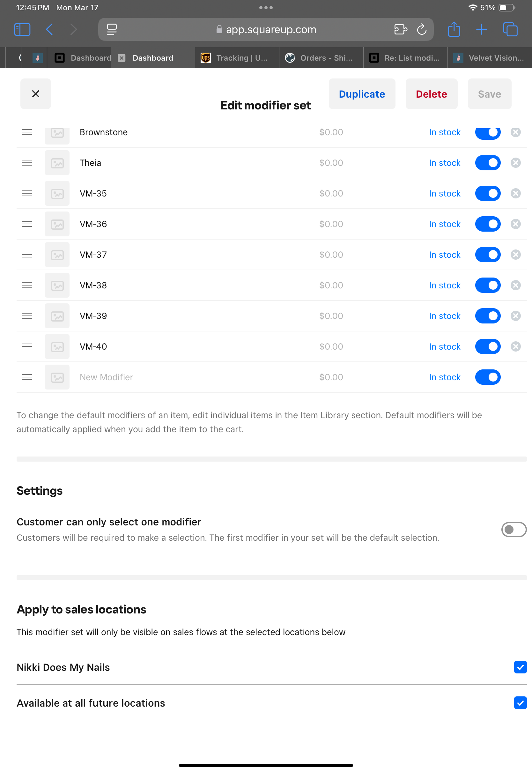Tap the Safari share icon
The height and width of the screenshot is (772, 532).
(x=454, y=29)
